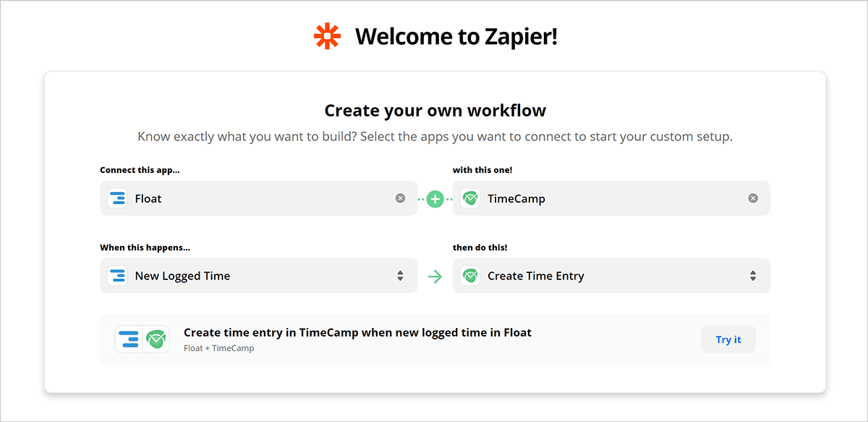Viewport: 868px width, 422px height.
Task: Click TimeCamp icon beside Create Time Entry
Action: tap(470, 276)
